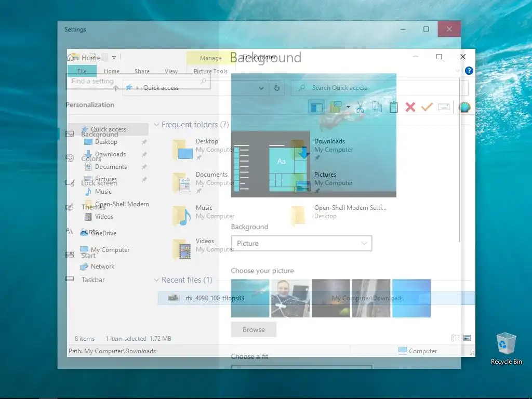Screen dimensions: 532x399
Task: Click the scissors Cut icon in Explorer toolbar
Action: (x=361, y=107)
